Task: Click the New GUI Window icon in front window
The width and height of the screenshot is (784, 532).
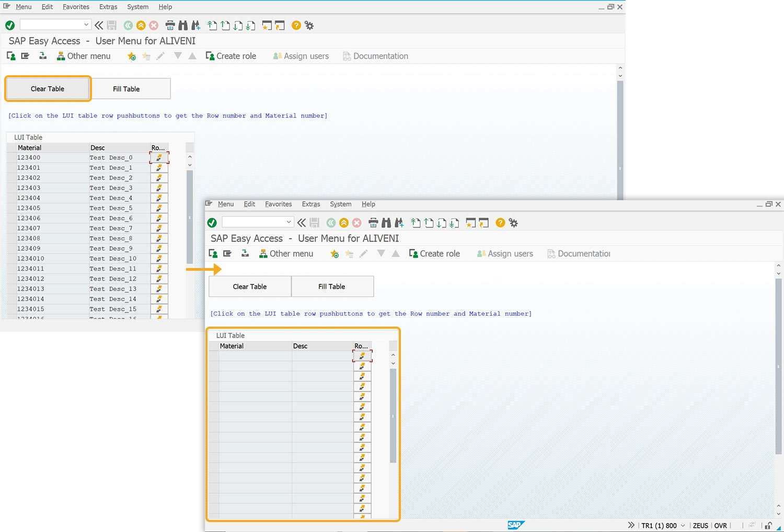Action: 471,223
